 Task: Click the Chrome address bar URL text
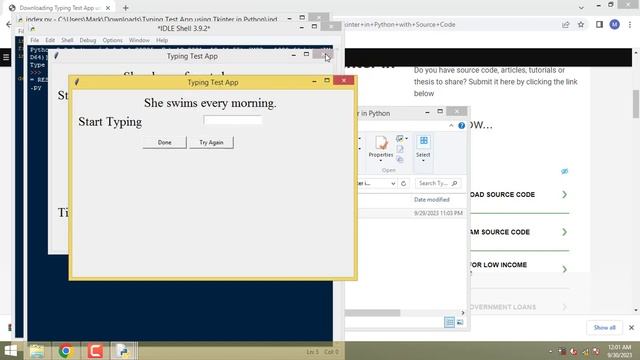tap(400, 24)
